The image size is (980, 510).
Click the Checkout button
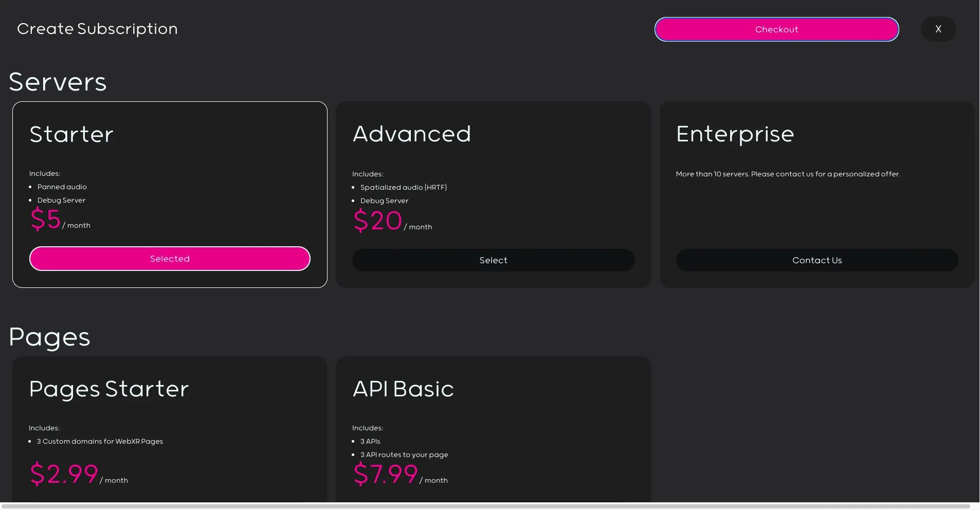coord(776,29)
